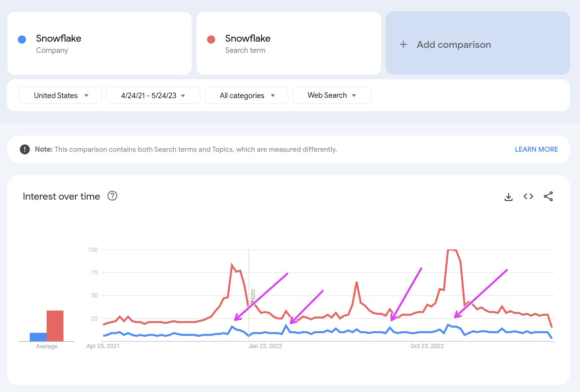Click the Note marker on the chart
Screen dimensions: 580x392
(253, 295)
